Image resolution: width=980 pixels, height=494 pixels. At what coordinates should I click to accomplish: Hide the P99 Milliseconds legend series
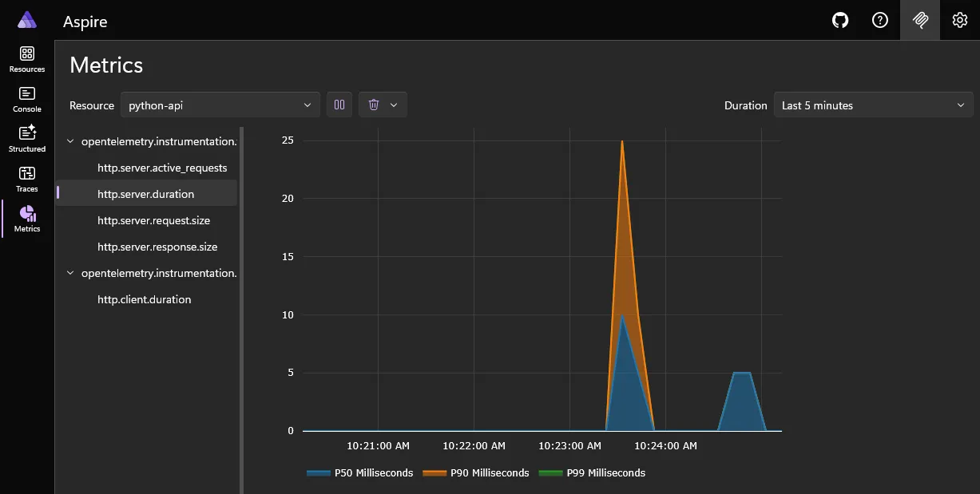pyautogui.click(x=593, y=472)
